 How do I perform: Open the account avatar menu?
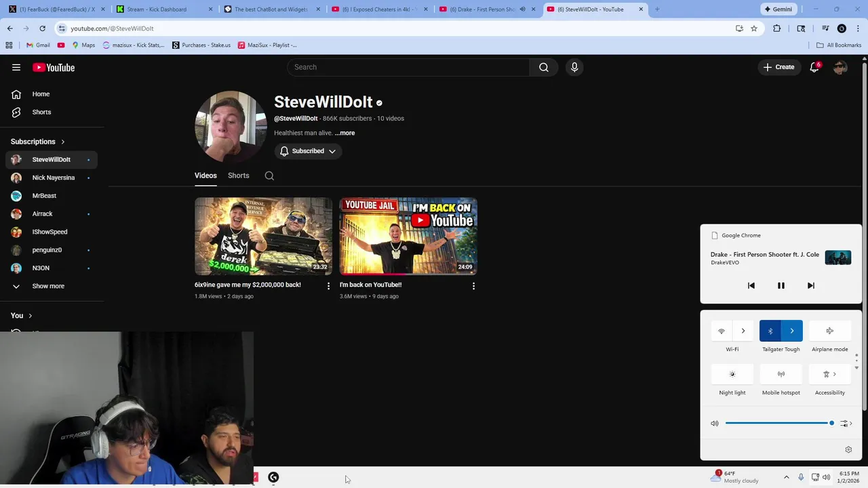(840, 67)
